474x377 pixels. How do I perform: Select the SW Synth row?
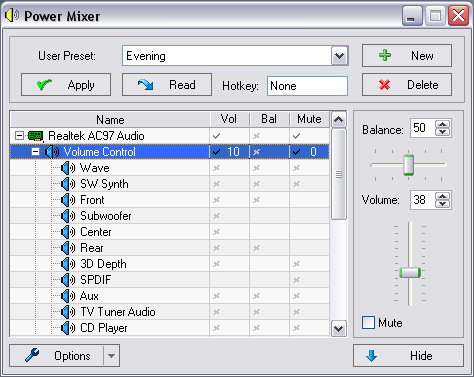tap(170, 184)
